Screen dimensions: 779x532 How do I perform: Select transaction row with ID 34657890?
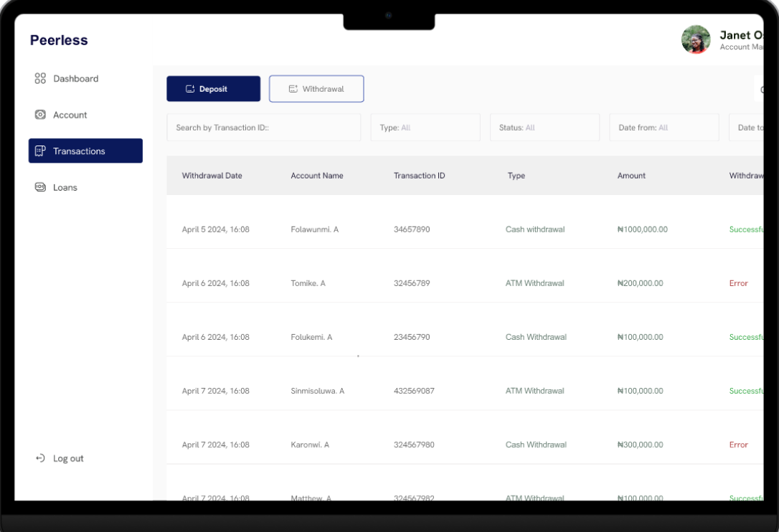(x=412, y=229)
